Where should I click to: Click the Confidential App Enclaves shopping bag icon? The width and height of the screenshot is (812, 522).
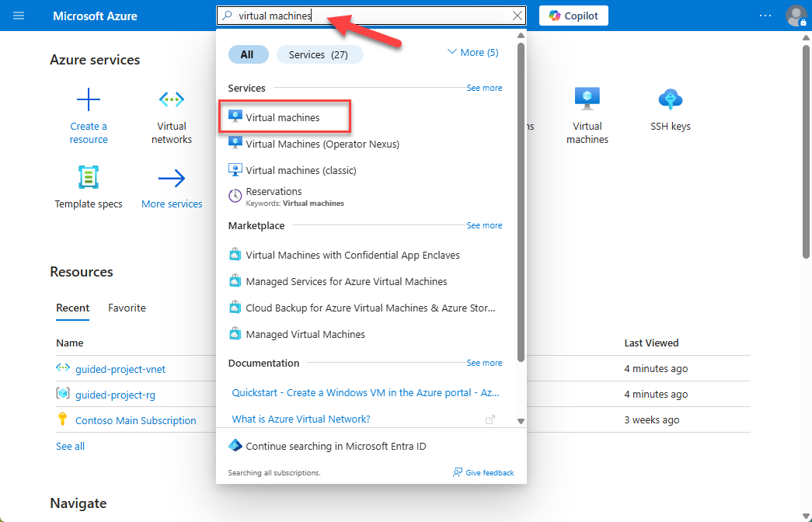coord(235,254)
